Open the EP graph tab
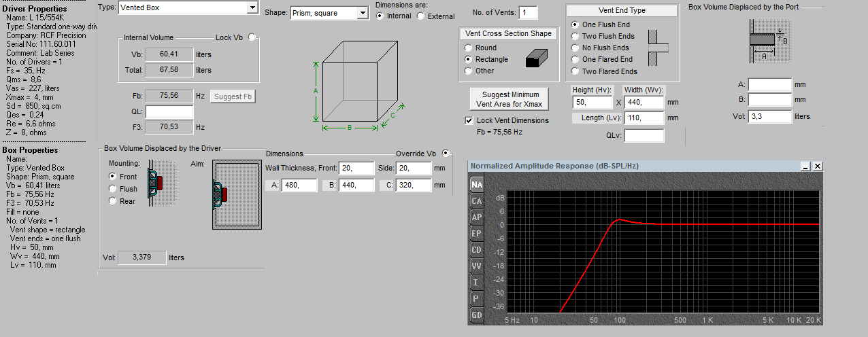 (x=477, y=233)
